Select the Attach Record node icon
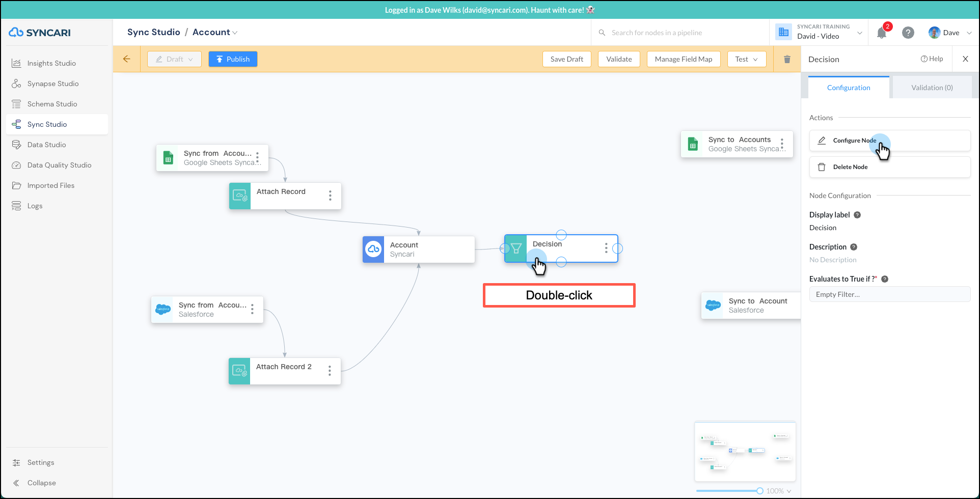This screenshot has height=499, width=980. pyautogui.click(x=240, y=196)
